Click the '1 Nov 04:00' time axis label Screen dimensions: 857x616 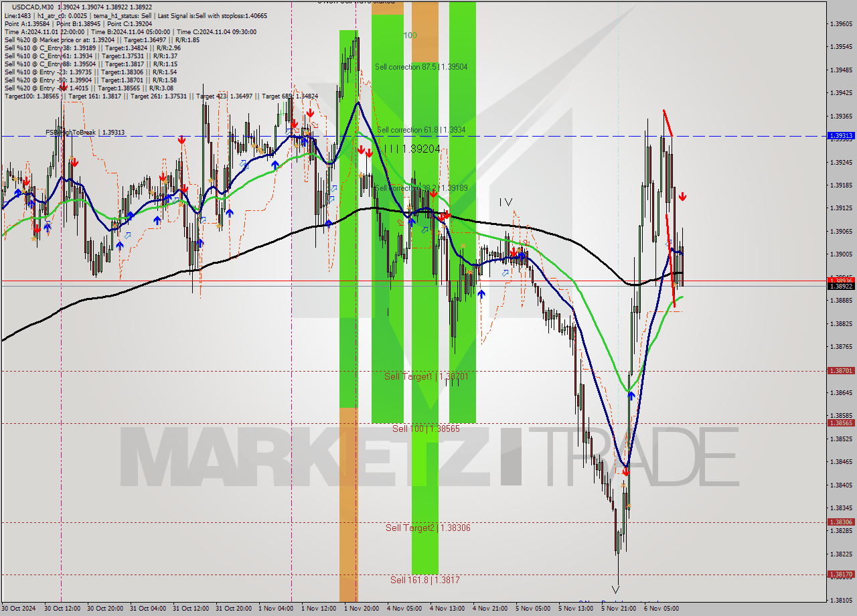[x=276, y=609]
